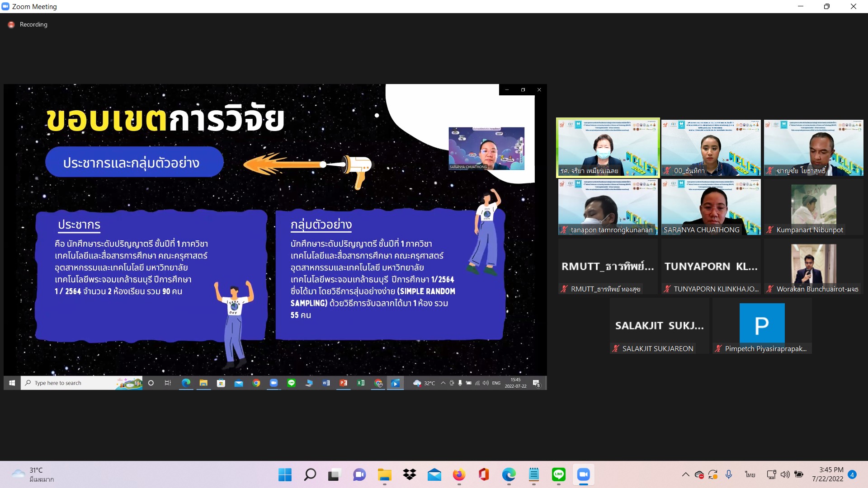
Task: Open Notepad from the taskbar
Action: [534, 474]
